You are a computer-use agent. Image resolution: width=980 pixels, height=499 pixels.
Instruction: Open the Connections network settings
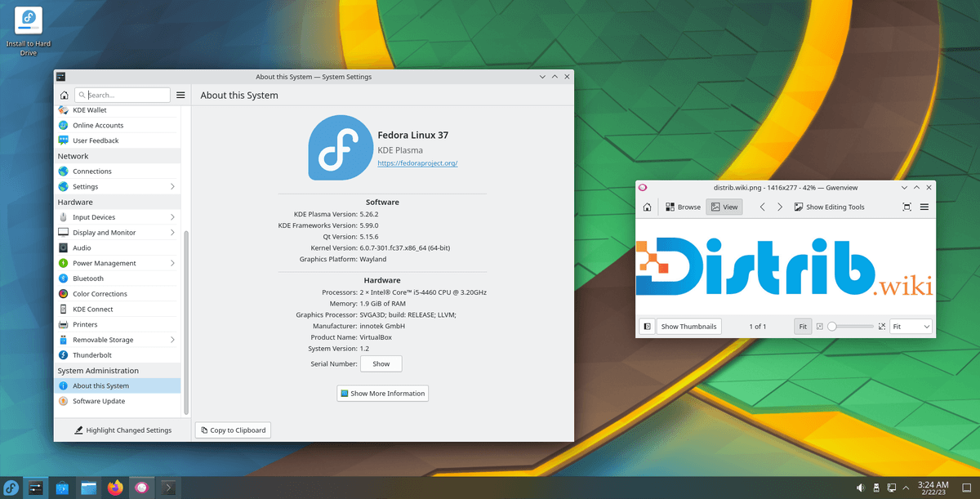tap(118, 172)
